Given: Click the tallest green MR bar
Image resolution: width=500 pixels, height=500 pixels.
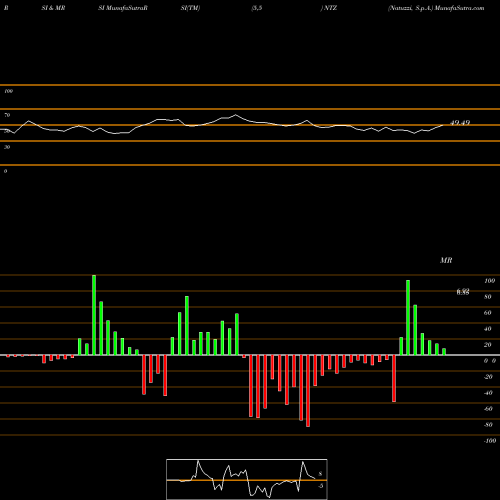Looking at the screenshot, I should [94, 315].
